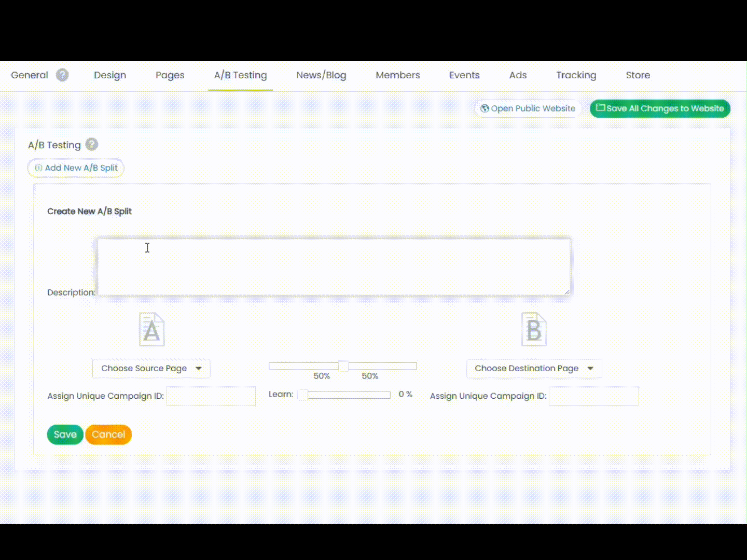The width and height of the screenshot is (747, 560).
Task: Click the save icon on Save All Changes
Action: coord(600,108)
